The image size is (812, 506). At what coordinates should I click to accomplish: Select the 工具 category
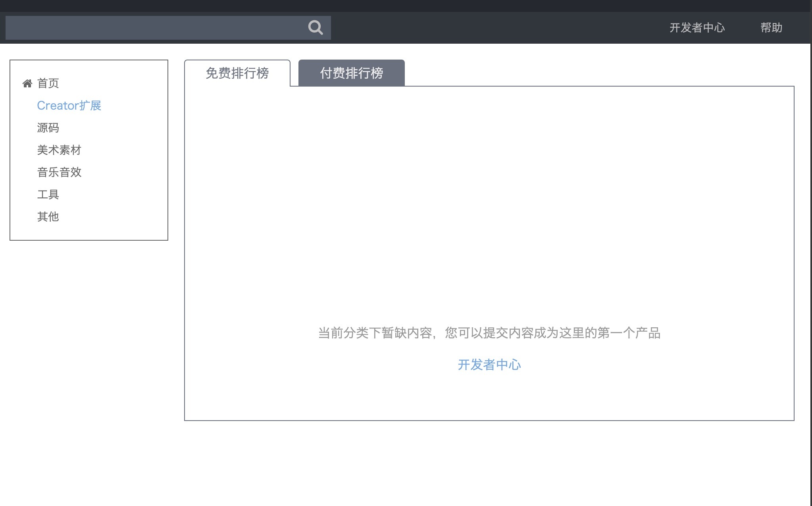pos(48,195)
